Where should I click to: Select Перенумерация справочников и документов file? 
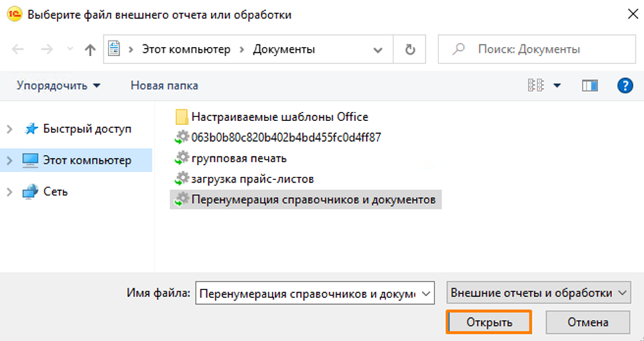point(313,199)
